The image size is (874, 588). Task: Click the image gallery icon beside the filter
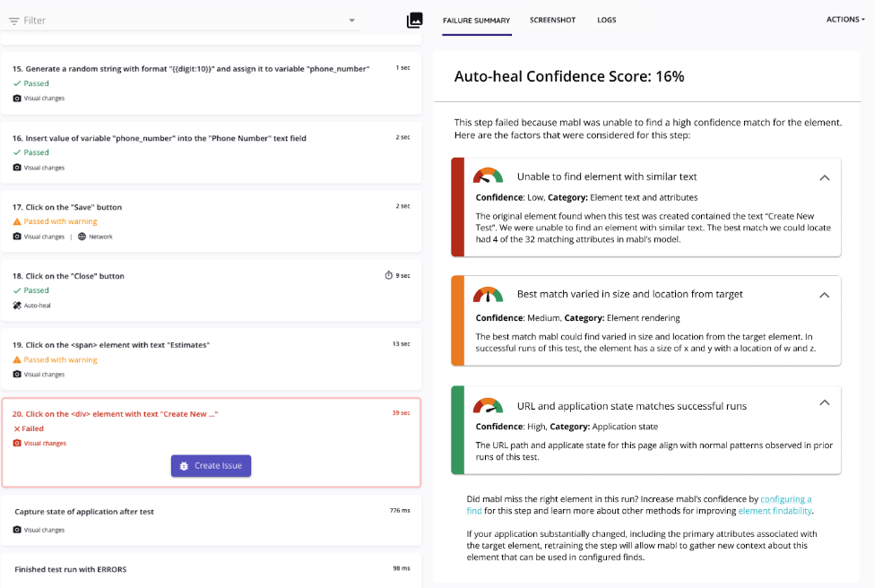click(x=414, y=20)
